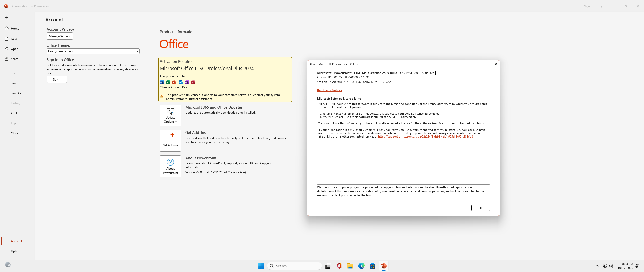The image size is (644, 272).
Task: Click the OneNote icon under product contains
Action: pyautogui.click(x=187, y=82)
